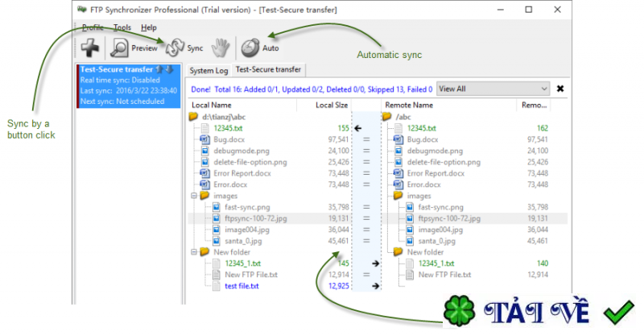Image resolution: width=644 pixels, height=336 pixels.
Task: Close the results panel with X button
Action: [559, 89]
